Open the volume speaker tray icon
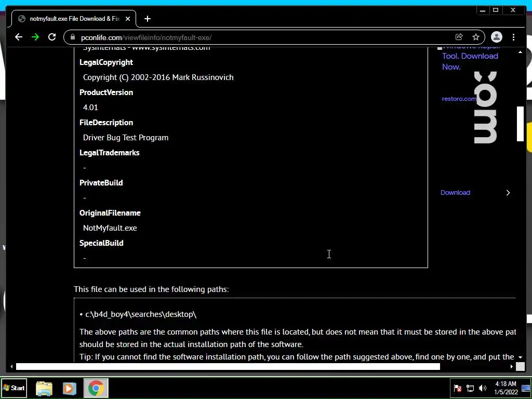This screenshot has height=399, width=532. click(x=483, y=388)
